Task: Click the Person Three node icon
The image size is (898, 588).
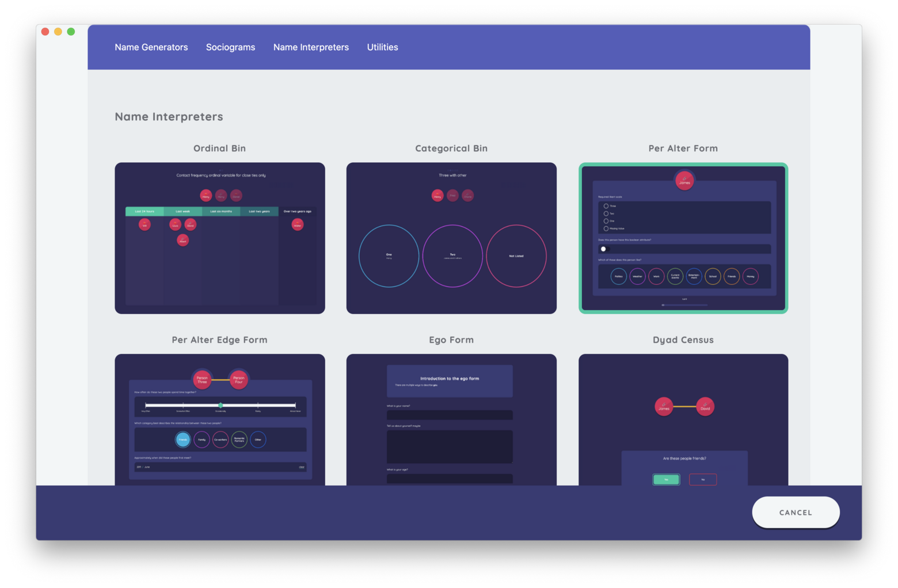Action: [202, 380]
